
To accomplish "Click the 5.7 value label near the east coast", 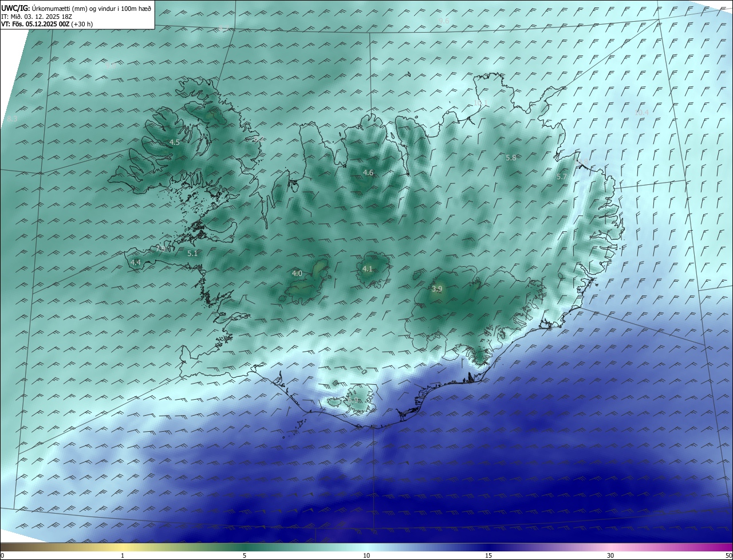I will click(x=561, y=177).
